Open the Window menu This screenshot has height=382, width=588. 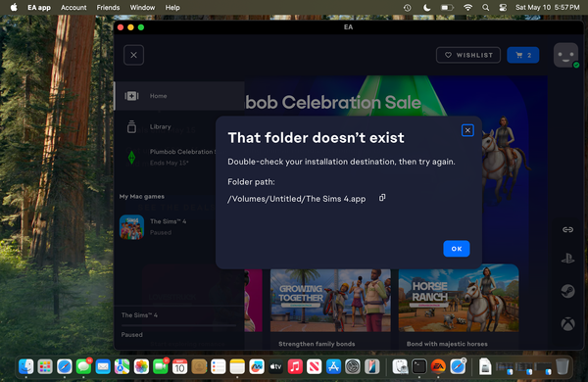(142, 8)
